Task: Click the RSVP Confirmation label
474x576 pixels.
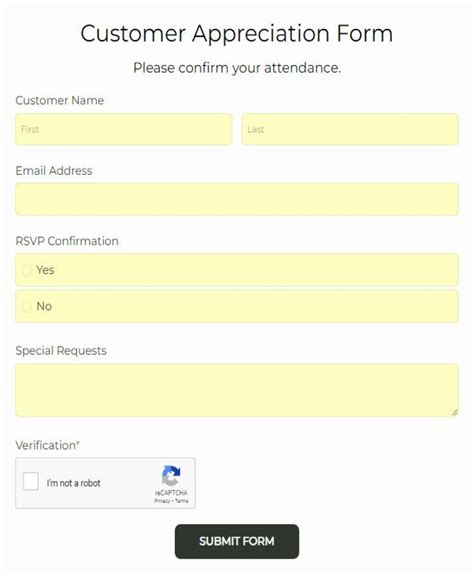Action: click(x=67, y=241)
